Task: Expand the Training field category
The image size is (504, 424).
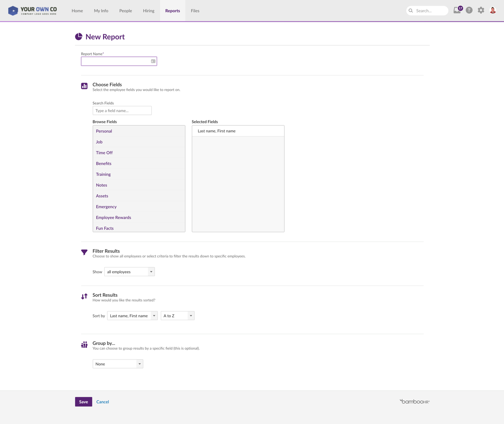Action: (x=139, y=174)
